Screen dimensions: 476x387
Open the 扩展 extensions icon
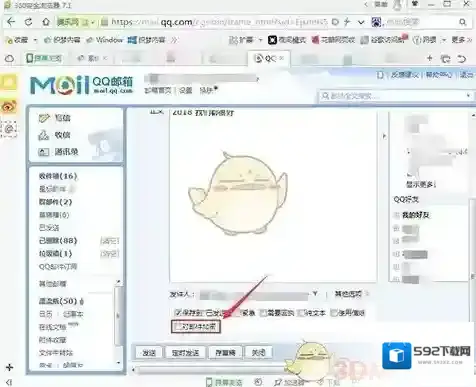(x=233, y=40)
